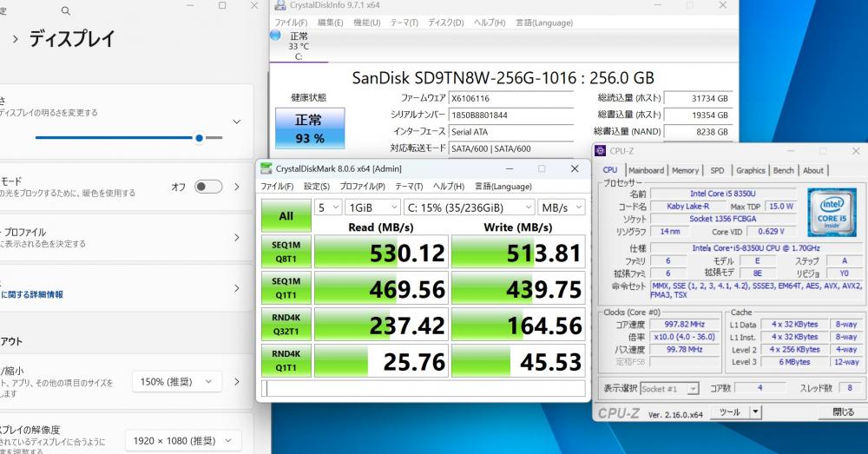868x454 pixels.
Task: Click the back chevron beside ディスプレイ heading
Action: [15, 39]
